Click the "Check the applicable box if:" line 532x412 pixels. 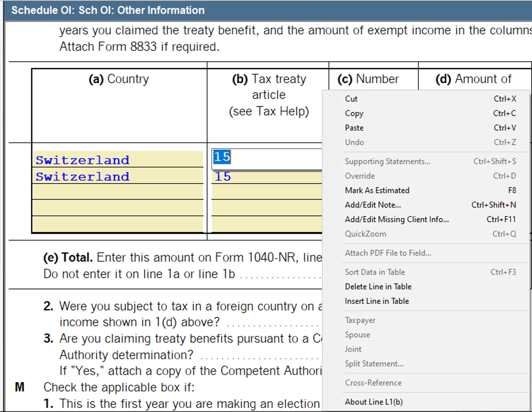tap(119, 387)
